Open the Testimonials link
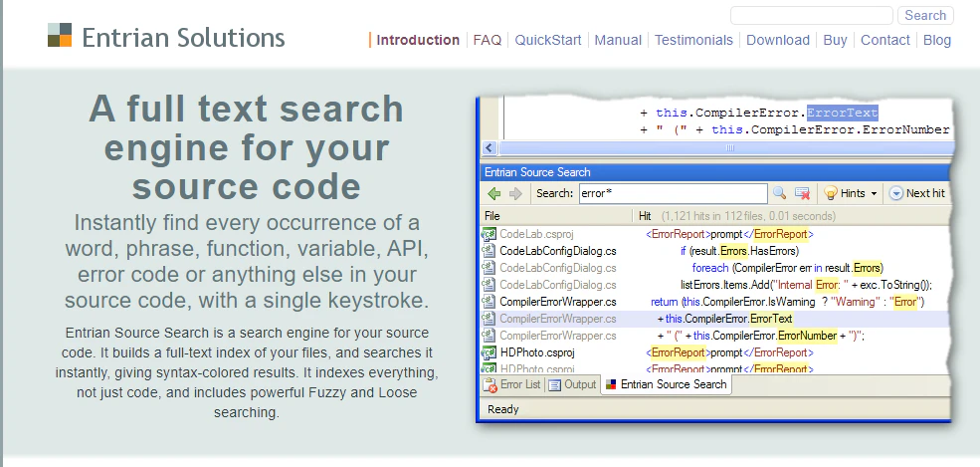The image size is (980, 467). point(693,40)
